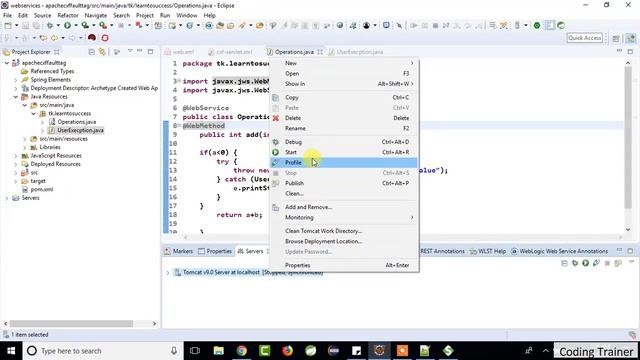Switch to the Operations.java editor tab
This screenshot has height=360, width=640.
294,52
